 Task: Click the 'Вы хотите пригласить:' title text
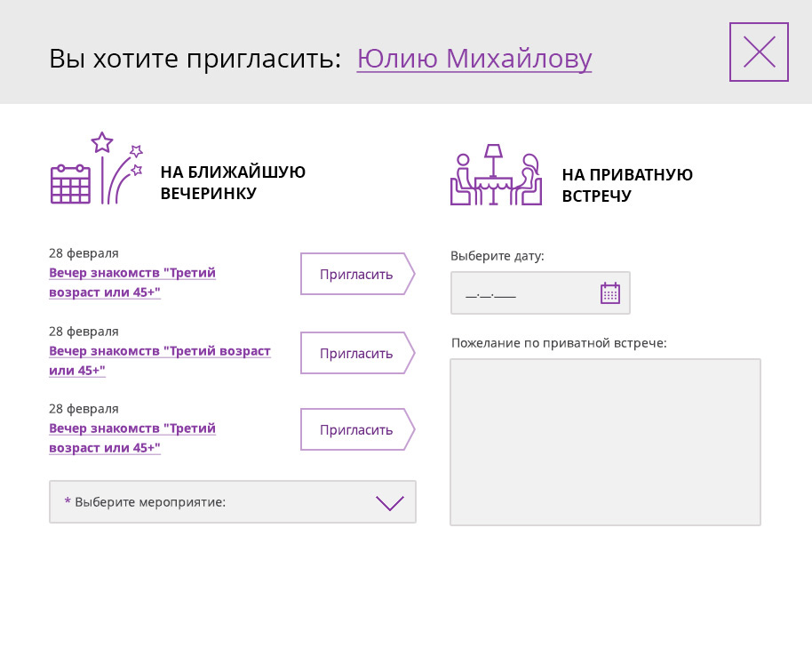195,59
